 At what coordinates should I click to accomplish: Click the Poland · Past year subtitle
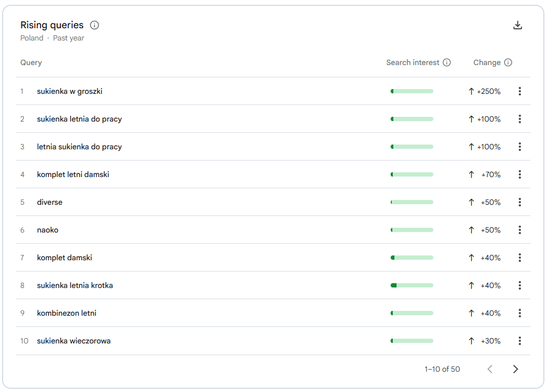point(52,38)
